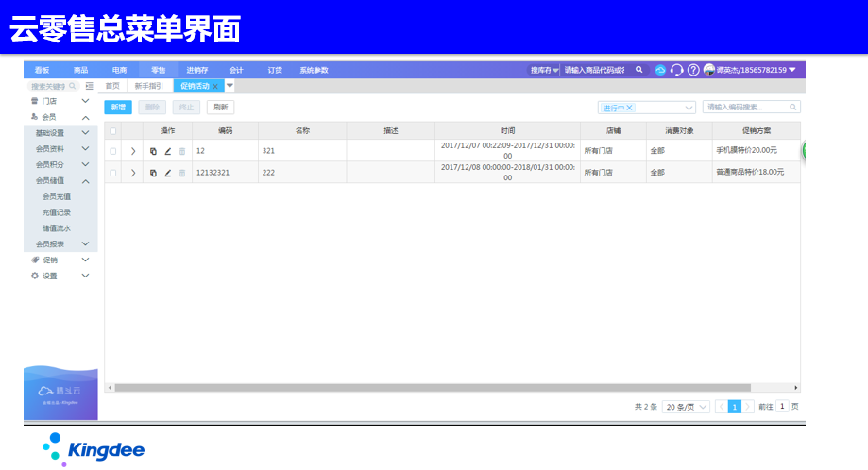This screenshot has width=868, height=470.
Task: Click the cloud sync icon in header
Action: 660,70
